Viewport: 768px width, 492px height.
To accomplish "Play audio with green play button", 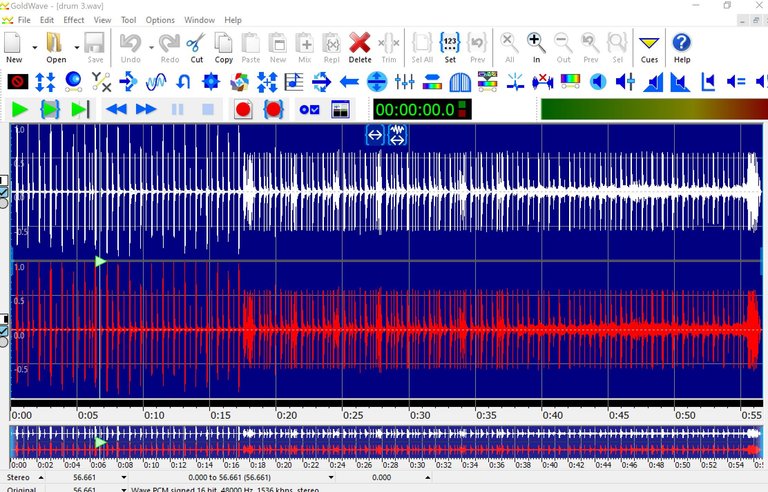I will tap(20, 109).
